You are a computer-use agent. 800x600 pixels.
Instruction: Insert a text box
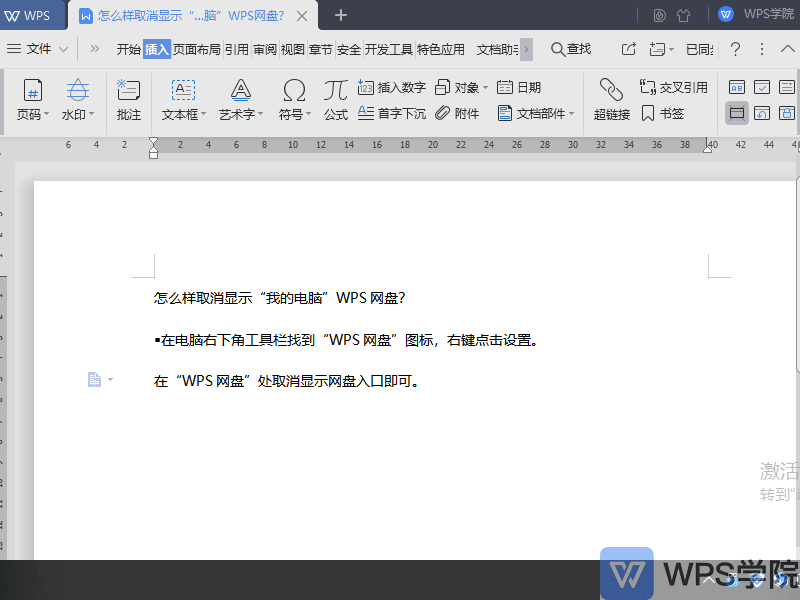[180, 100]
